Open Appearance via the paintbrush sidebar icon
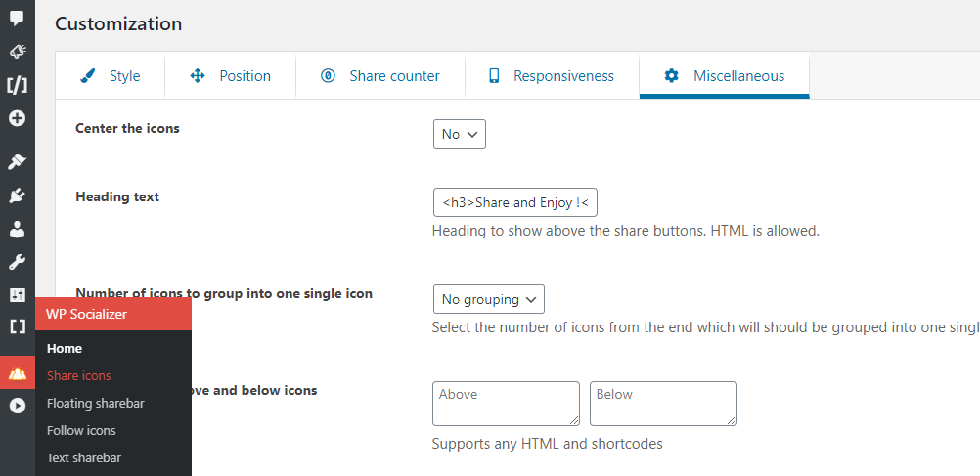The image size is (980, 476). click(17, 161)
